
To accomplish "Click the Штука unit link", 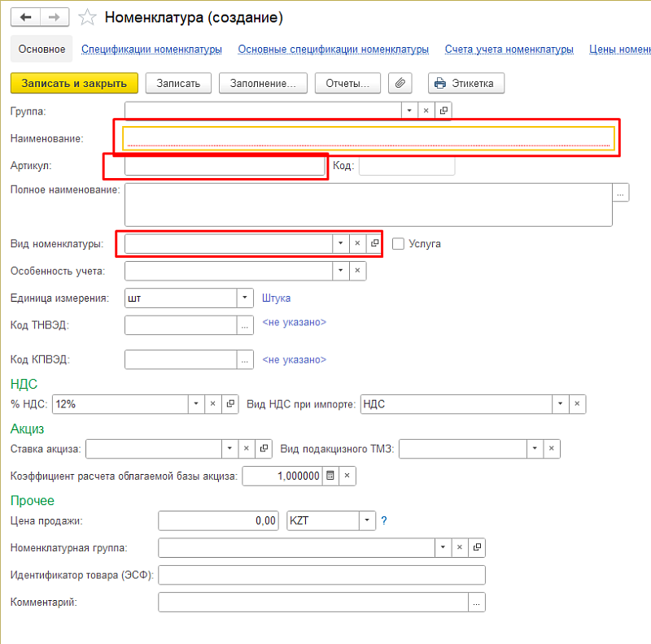I will [276, 298].
